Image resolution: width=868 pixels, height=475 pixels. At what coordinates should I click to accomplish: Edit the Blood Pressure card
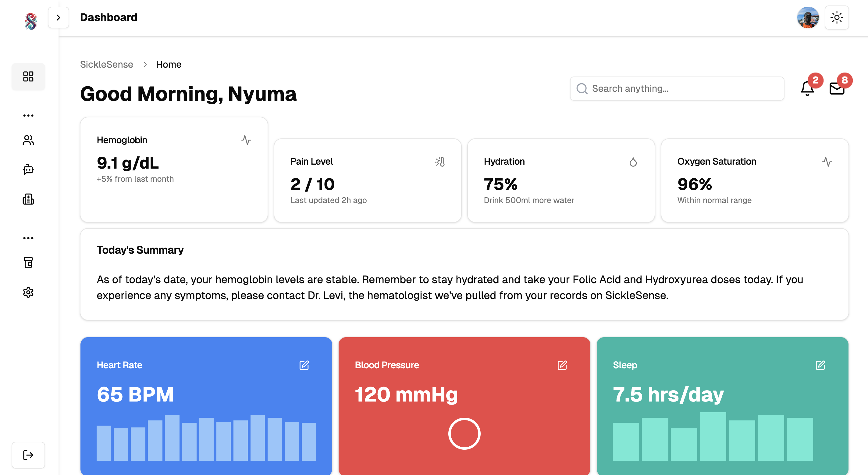point(562,365)
